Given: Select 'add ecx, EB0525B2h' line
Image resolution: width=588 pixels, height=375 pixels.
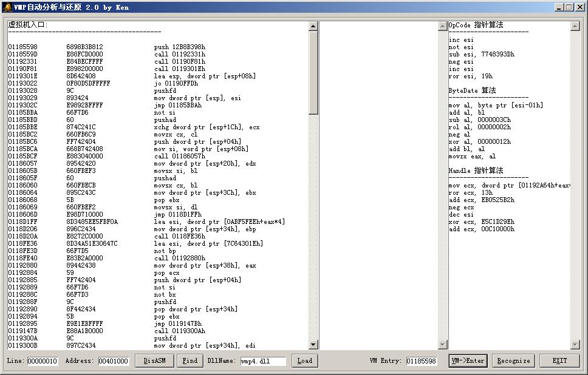Looking at the screenshot, I should (482, 200).
